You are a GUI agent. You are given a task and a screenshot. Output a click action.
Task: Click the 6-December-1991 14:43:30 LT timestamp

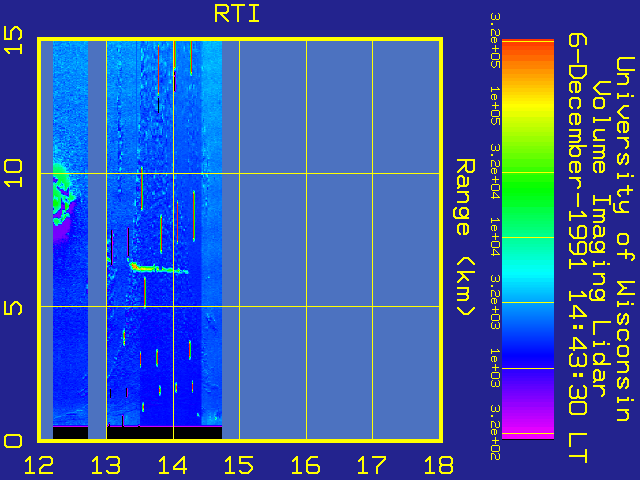point(578,248)
